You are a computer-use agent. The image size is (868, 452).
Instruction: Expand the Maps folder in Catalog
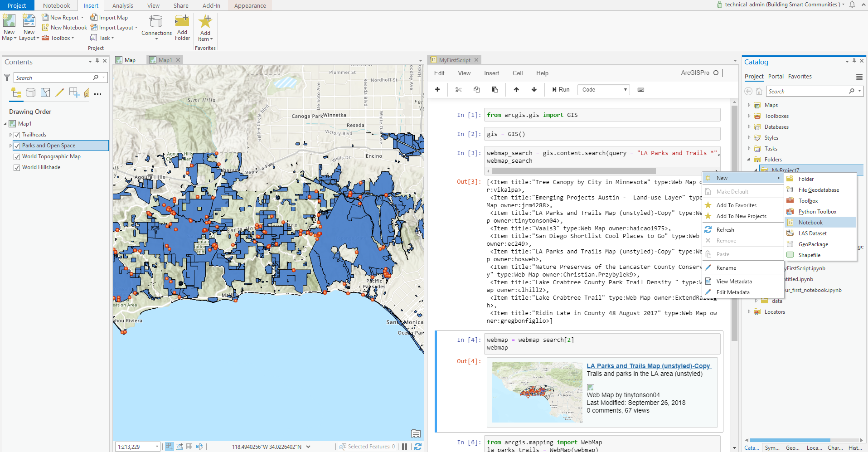click(749, 105)
